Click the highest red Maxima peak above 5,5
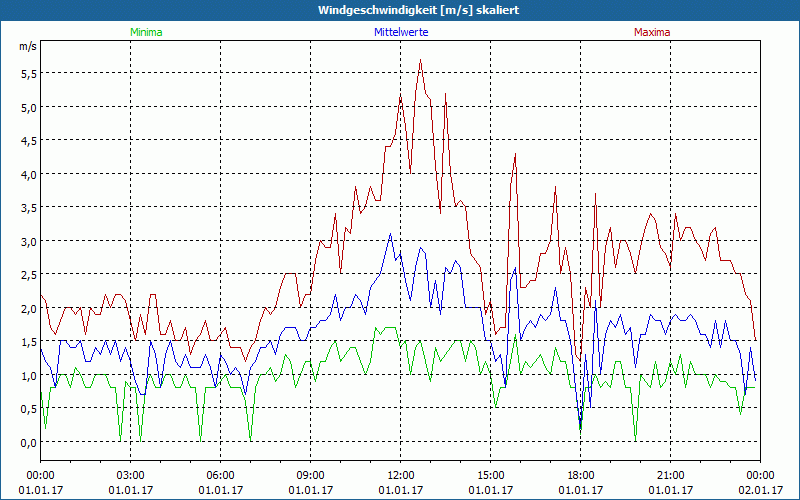The image size is (800, 500). [420, 60]
